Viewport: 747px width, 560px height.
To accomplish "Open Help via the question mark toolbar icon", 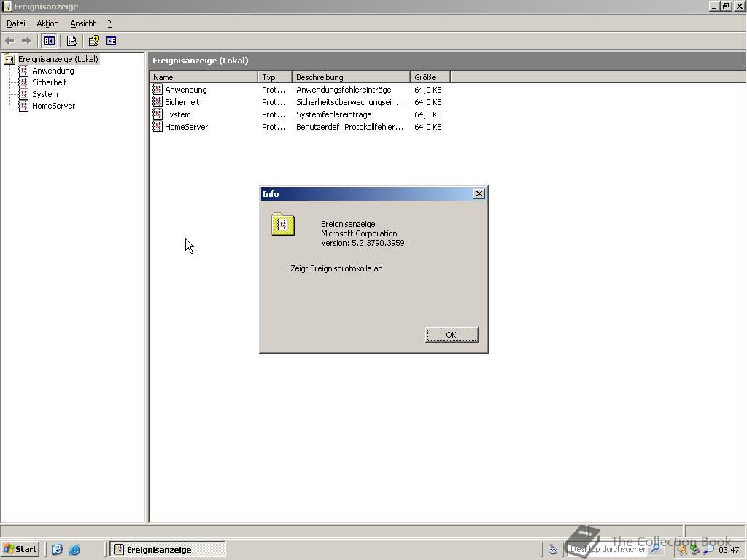I will click(94, 41).
